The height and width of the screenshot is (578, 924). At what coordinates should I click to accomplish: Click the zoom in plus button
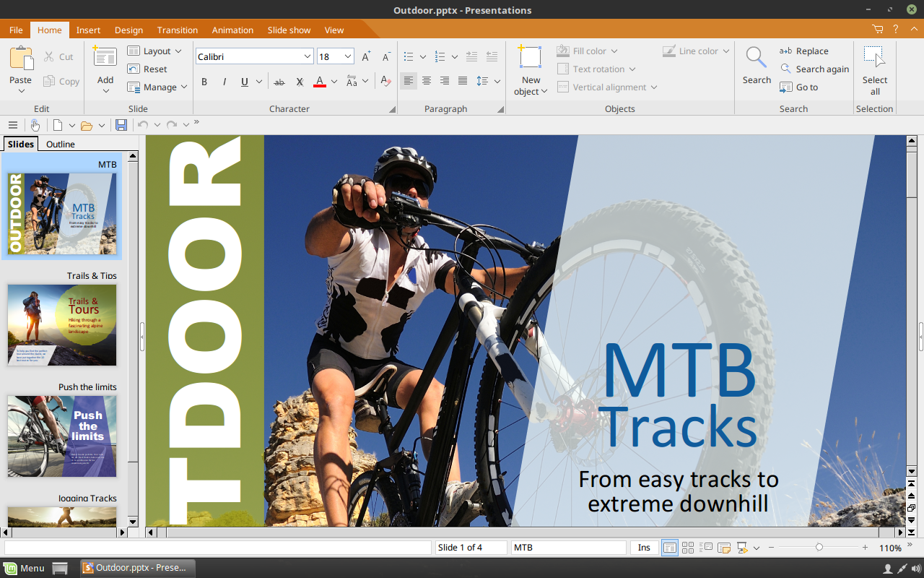coord(865,548)
